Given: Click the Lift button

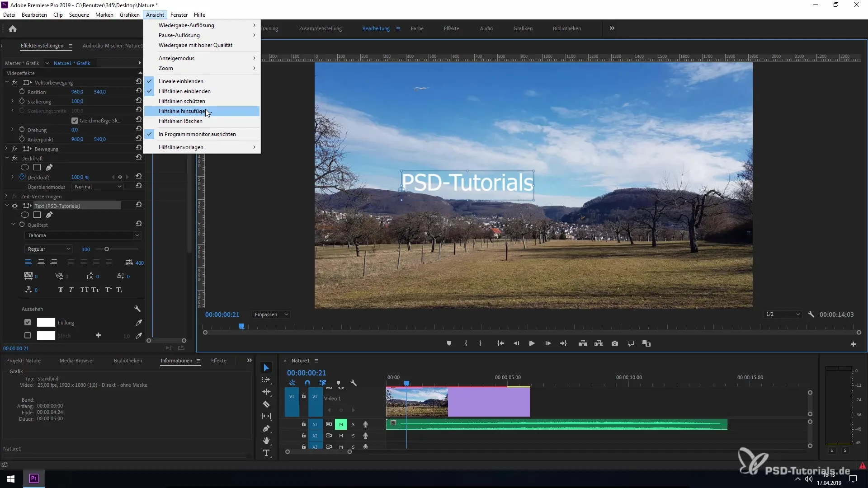Looking at the screenshot, I should [583, 343].
